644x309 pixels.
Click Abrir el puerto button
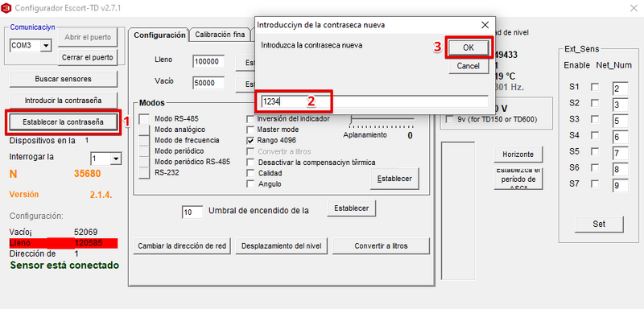pos(88,37)
